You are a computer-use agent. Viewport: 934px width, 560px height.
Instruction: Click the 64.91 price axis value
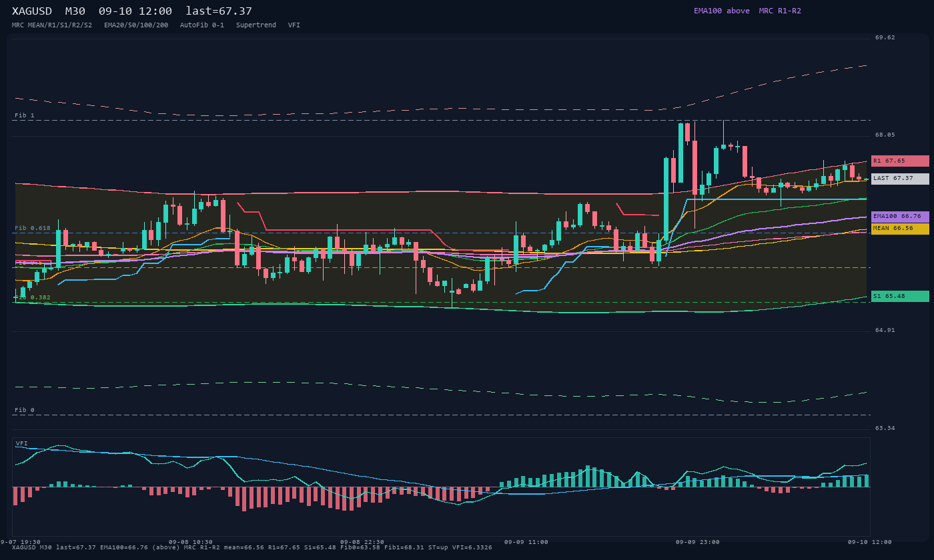(885, 330)
